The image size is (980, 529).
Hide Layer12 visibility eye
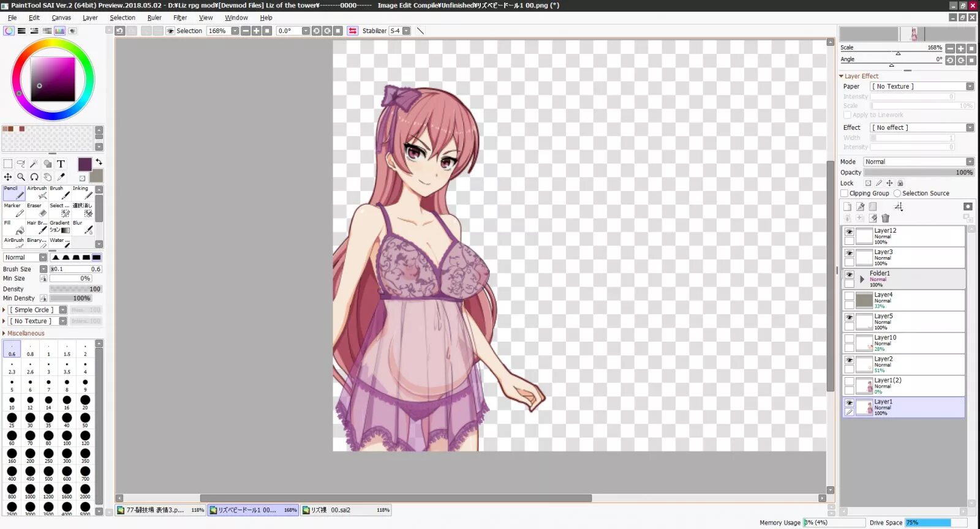(849, 232)
